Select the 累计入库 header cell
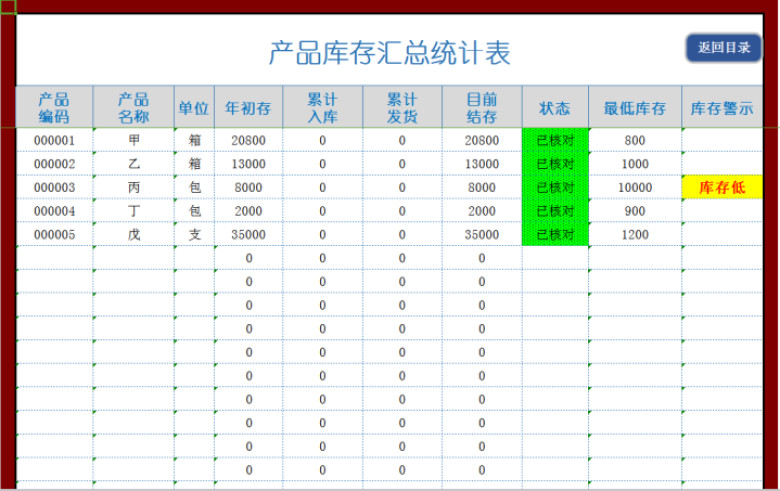Viewport: 780px width, 491px height. point(322,107)
